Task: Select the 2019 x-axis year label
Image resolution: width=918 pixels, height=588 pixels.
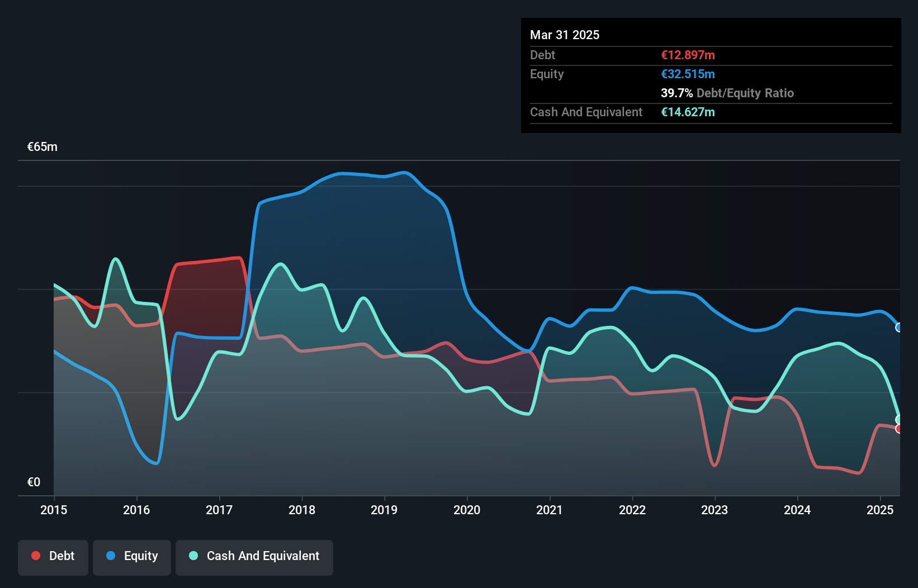Action: 384,510
